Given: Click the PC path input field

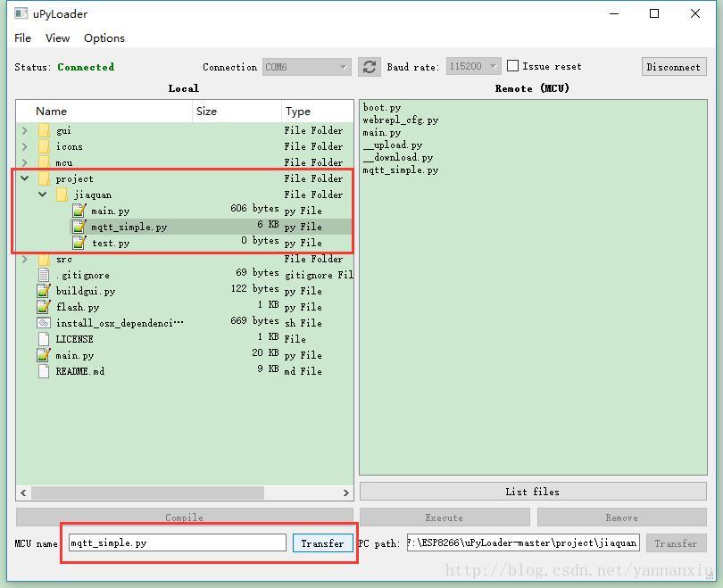Looking at the screenshot, I should click(523, 542).
